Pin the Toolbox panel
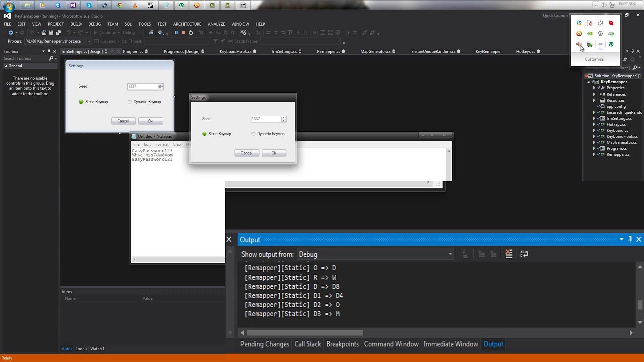 [x=49, y=51]
